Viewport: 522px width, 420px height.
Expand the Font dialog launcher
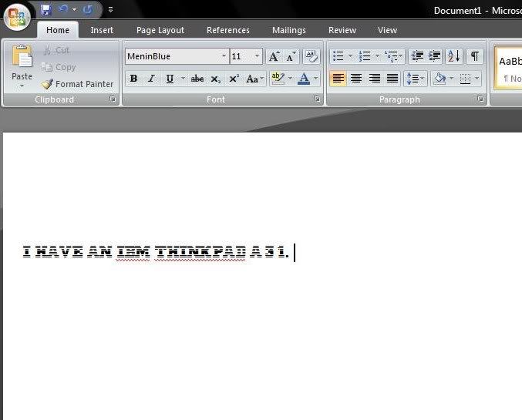point(317,99)
